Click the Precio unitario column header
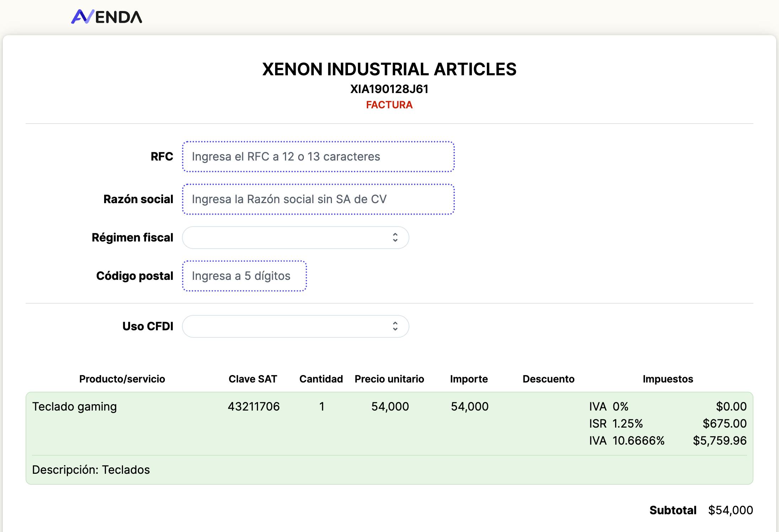Viewport: 779px width, 532px height. coord(389,379)
